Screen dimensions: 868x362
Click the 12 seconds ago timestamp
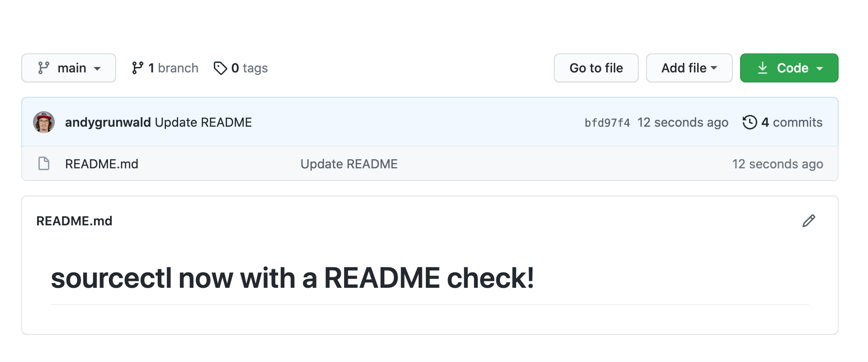[x=683, y=122]
